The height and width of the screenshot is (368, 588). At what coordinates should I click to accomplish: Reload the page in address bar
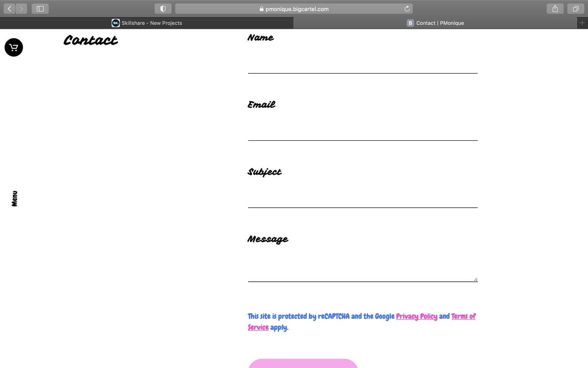click(407, 8)
